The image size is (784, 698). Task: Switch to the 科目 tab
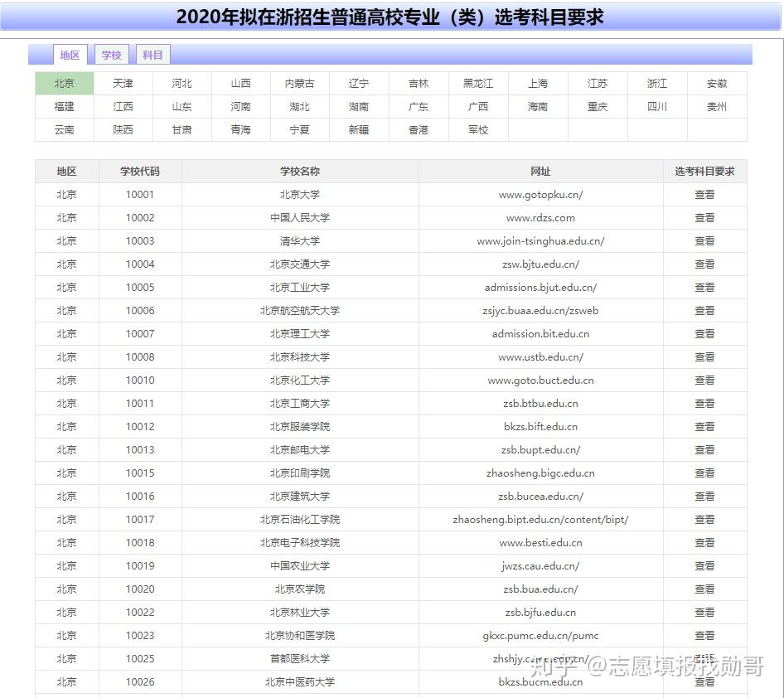pyautogui.click(x=153, y=55)
